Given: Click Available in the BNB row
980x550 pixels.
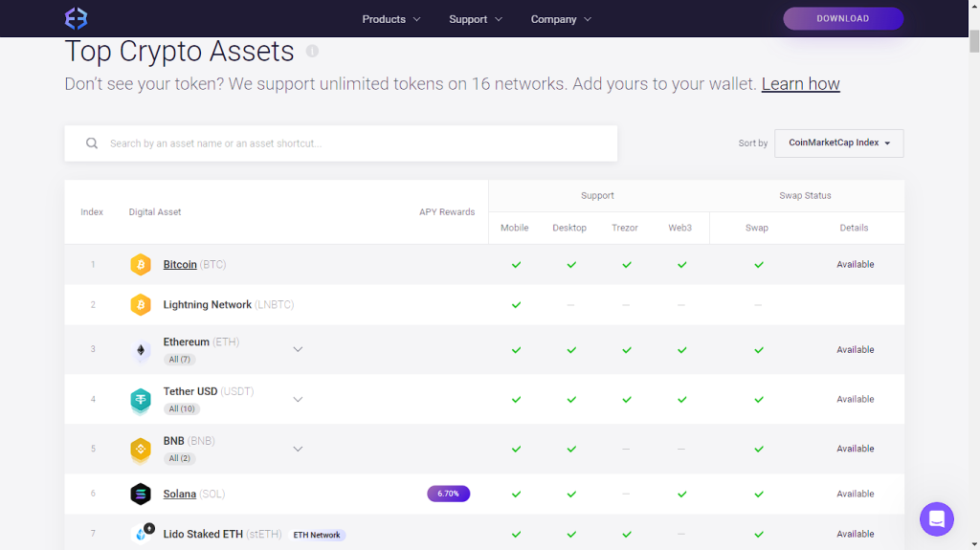Looking at the screenshot, I should click(x=856, y=449).
